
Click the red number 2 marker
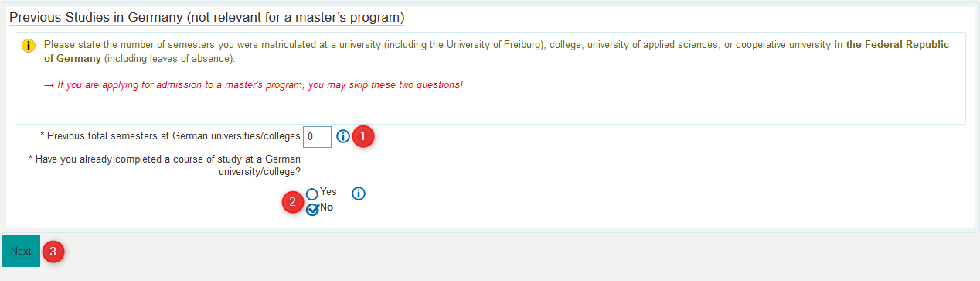(292, 204)
